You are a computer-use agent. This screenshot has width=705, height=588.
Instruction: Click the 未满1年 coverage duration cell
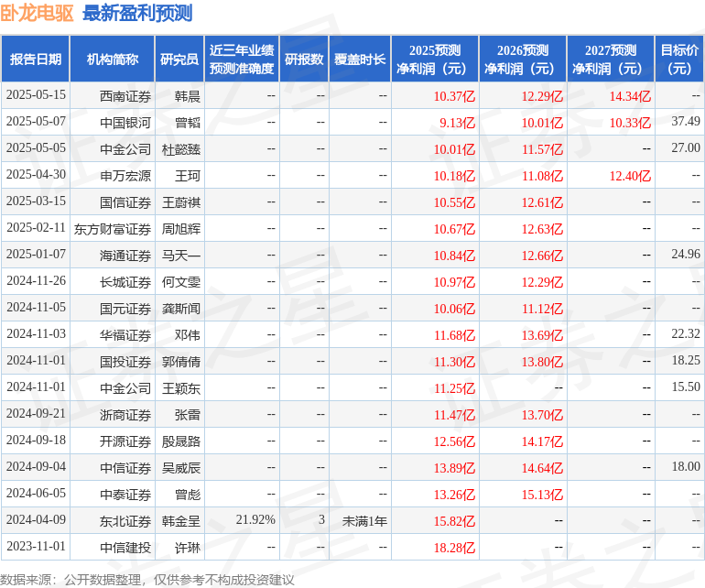point(364,521)
